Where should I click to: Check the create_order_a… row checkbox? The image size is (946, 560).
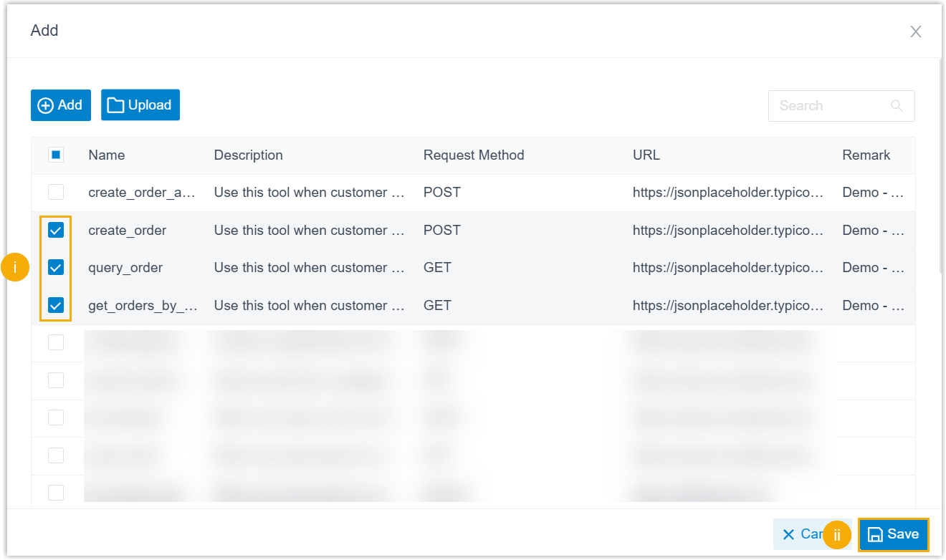tap(56, 192)
